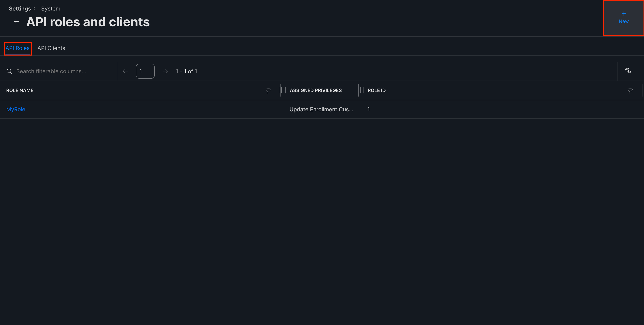
Task: Open the MyRole link
Action: pos(16,109)
